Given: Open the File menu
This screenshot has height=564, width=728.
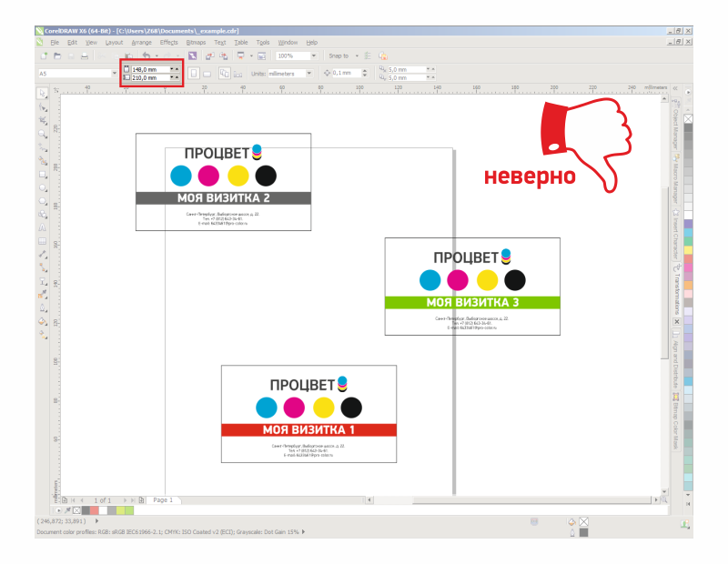Looking at the screenshot, I should pyautogui.click(x=55, y=42).
